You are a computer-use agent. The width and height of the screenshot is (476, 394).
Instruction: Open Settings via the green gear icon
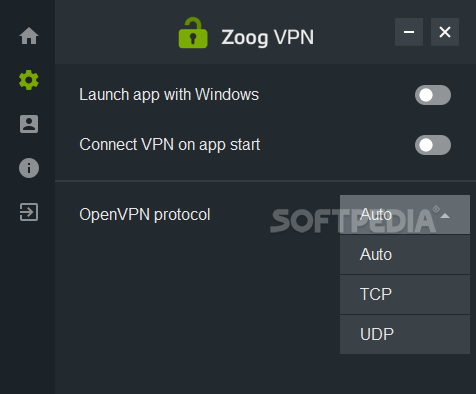(29, 80)
